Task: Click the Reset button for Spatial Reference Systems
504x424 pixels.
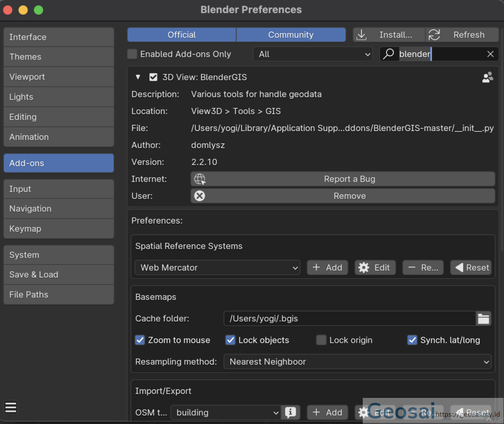Action: tap(471, 267)
